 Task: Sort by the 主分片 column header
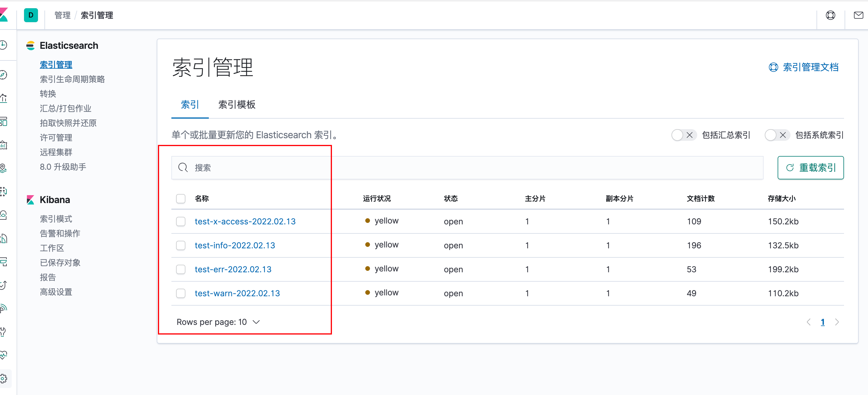(535, 199)
